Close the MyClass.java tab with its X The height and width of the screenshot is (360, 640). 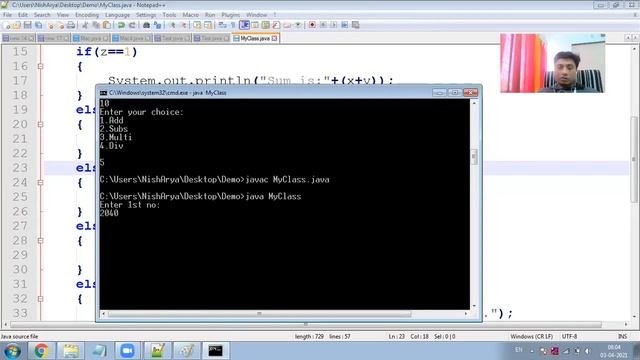[274, 38]
